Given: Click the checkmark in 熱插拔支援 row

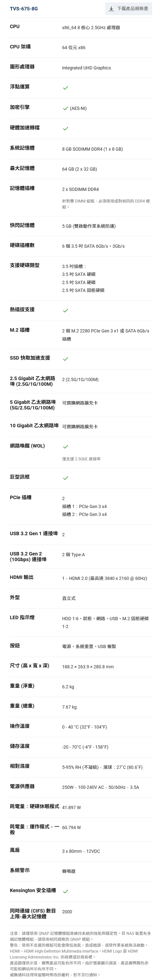Looking at the screenshot, I should [x=66, y=310].
